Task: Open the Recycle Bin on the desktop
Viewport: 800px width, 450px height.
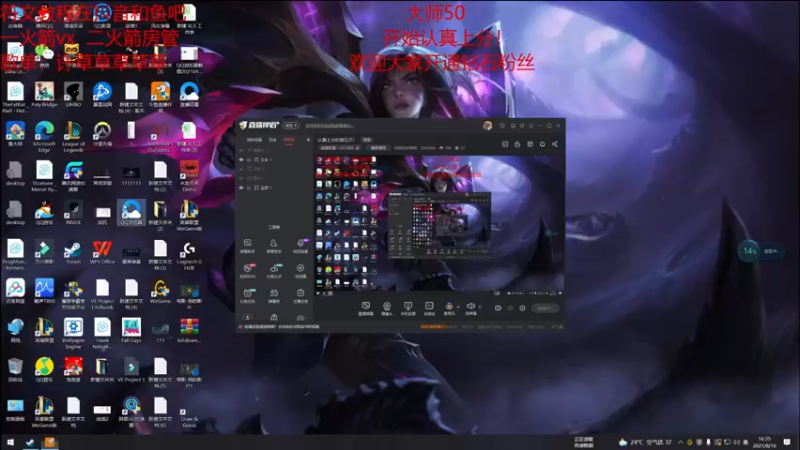Action: pos(15,368)
